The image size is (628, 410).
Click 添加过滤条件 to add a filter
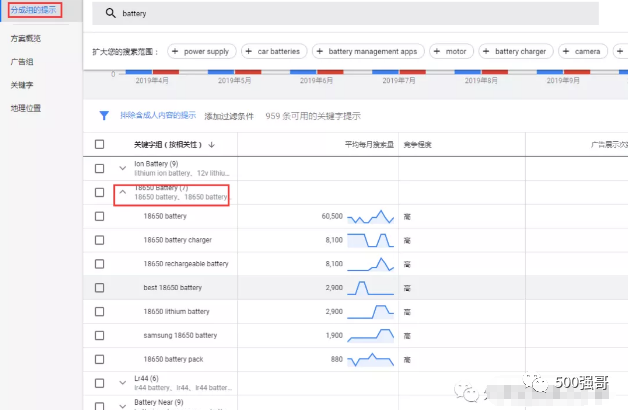click(x=229, y=116)
